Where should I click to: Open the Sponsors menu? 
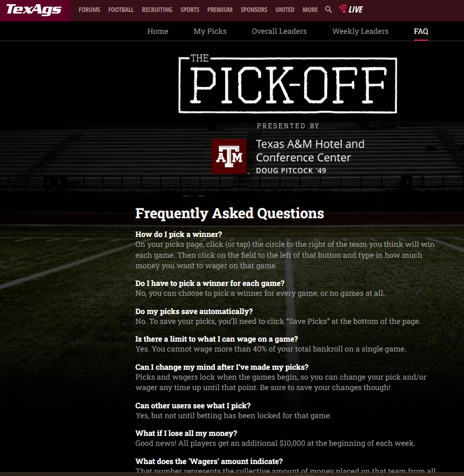point(254,10)
